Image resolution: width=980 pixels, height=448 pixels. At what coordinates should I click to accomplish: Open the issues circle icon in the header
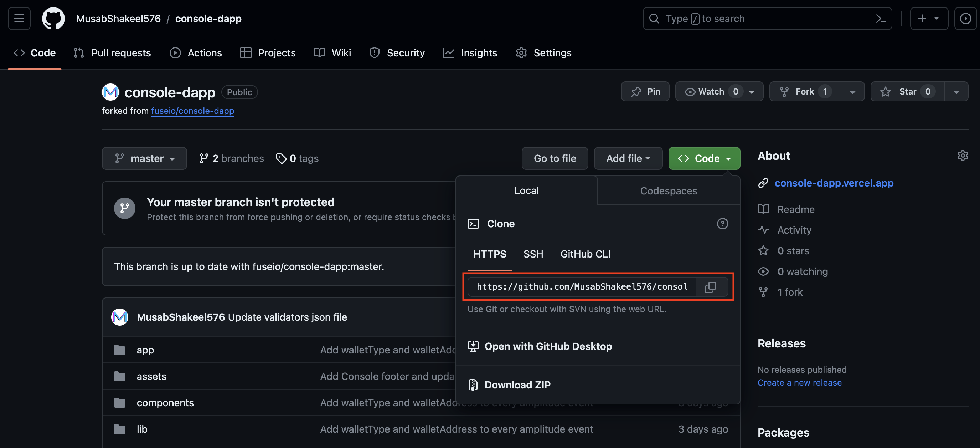pyautogui.click(x=965, y=18)
